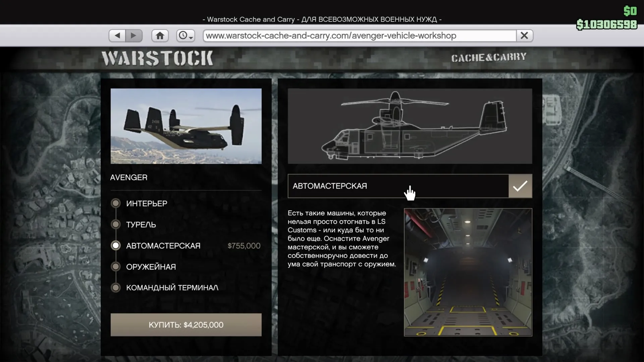Screen dimensions: 644x362
Task: Click the Cache&Carry logo text
Action: [x=489, y=58]
